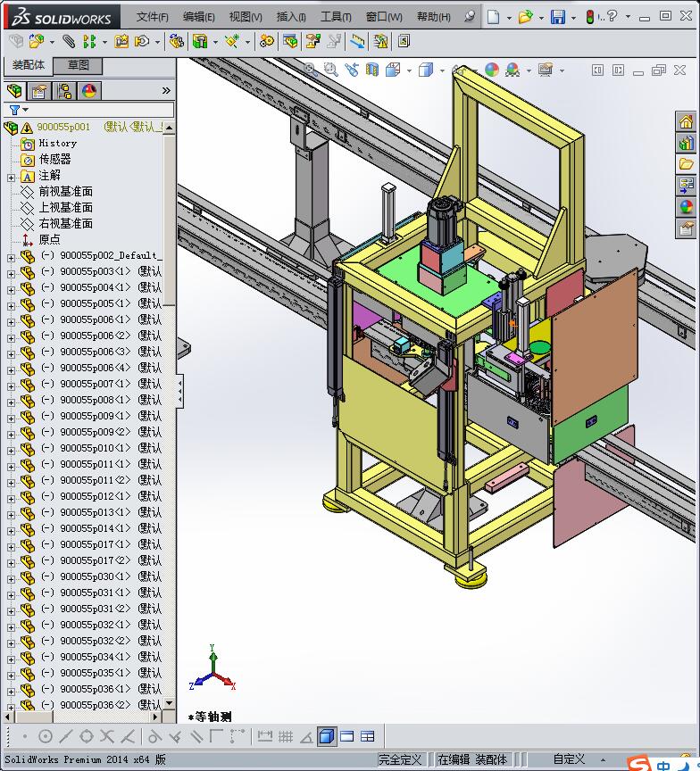
Task: Click the Show Hidden Components icon
Action: 176,42
